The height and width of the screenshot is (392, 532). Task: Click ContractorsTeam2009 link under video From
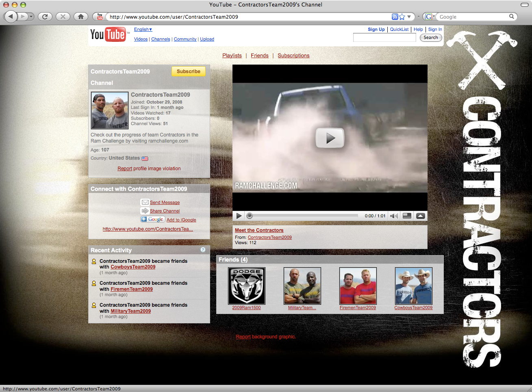coord(270,237)
